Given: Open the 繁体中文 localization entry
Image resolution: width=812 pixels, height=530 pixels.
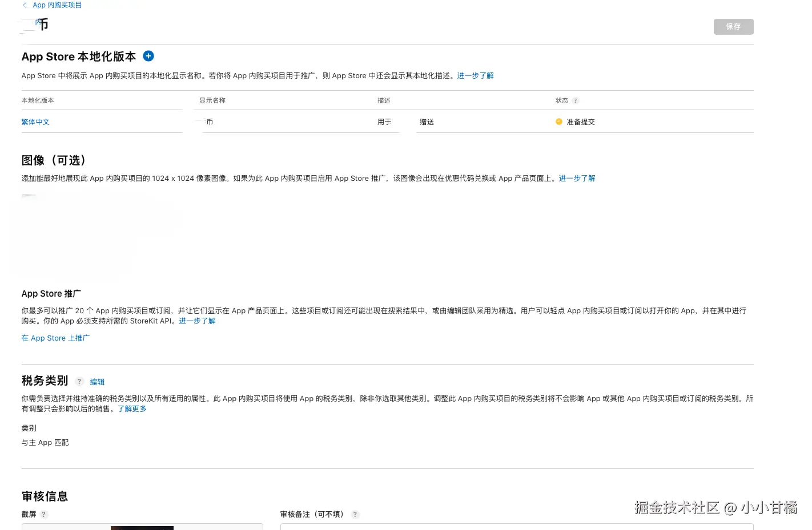Looking at the screenshot, I should click(35, 122).
